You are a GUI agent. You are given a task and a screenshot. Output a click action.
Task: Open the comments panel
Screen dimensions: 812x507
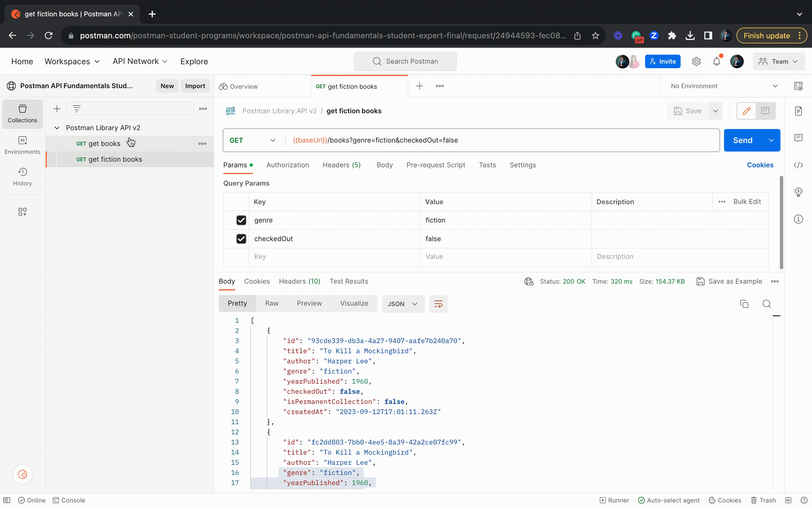point(798,137)
